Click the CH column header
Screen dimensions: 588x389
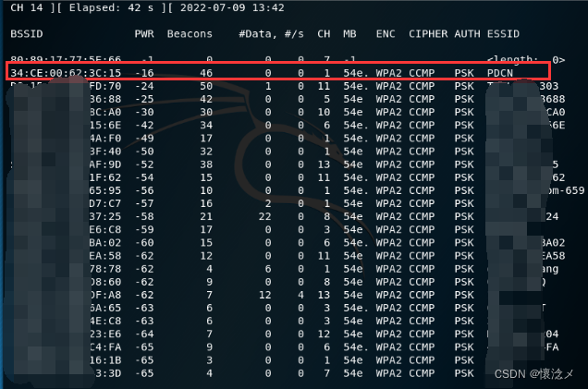324,33
